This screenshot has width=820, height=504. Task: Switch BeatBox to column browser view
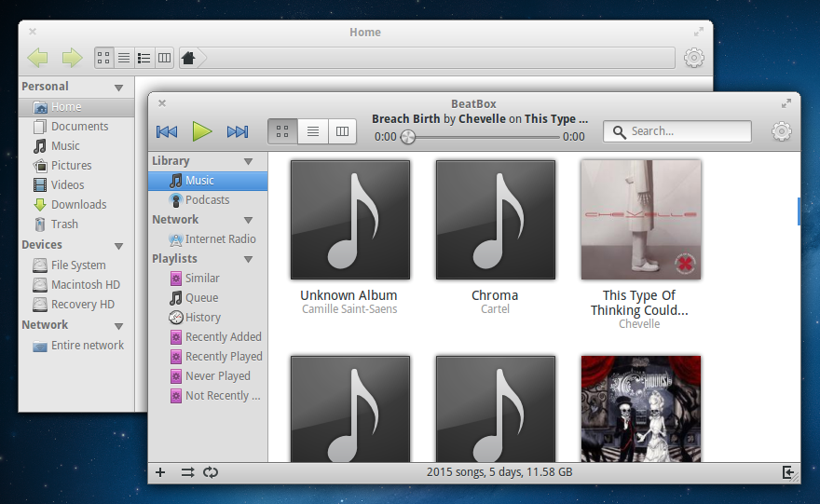(342, 131)
